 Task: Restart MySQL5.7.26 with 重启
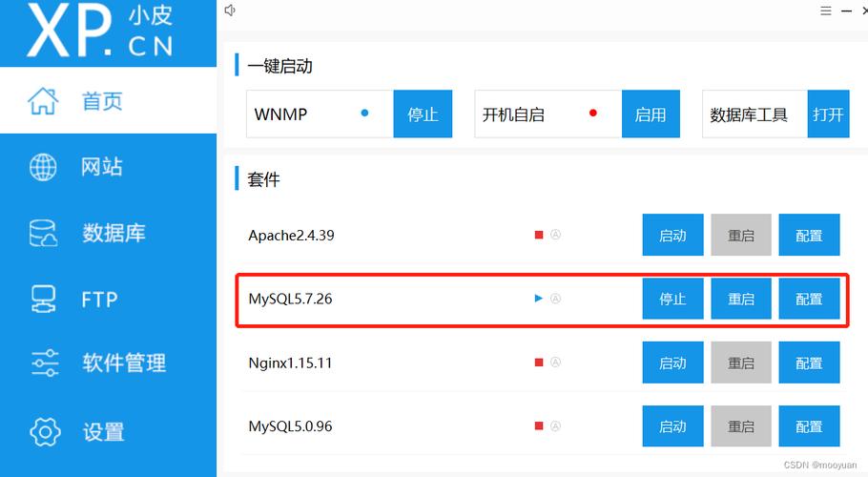741,299
